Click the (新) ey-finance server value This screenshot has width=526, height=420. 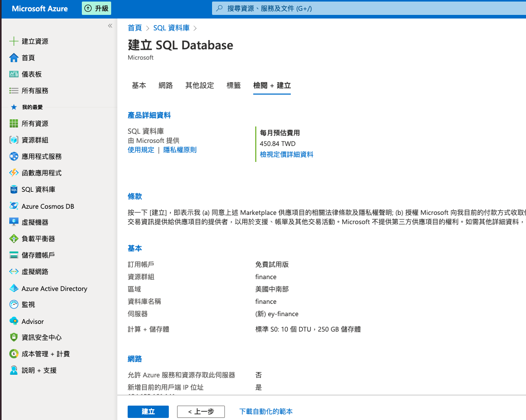tap(277, 314)
